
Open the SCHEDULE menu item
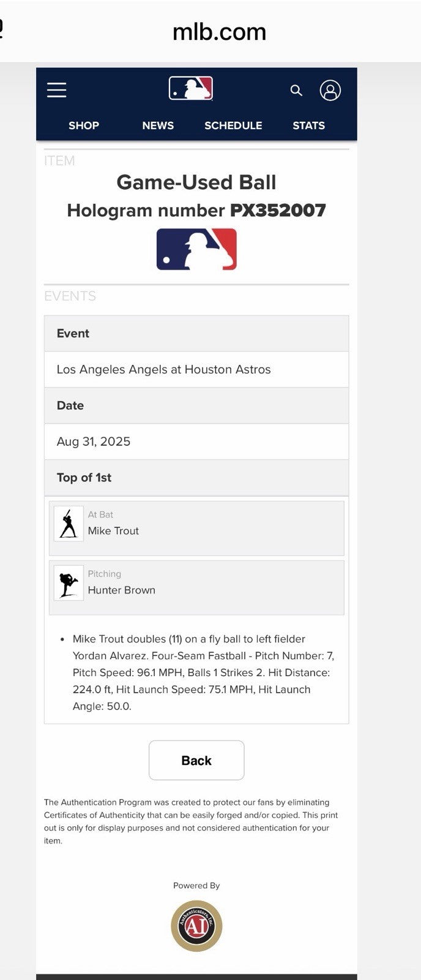(233, 126)
